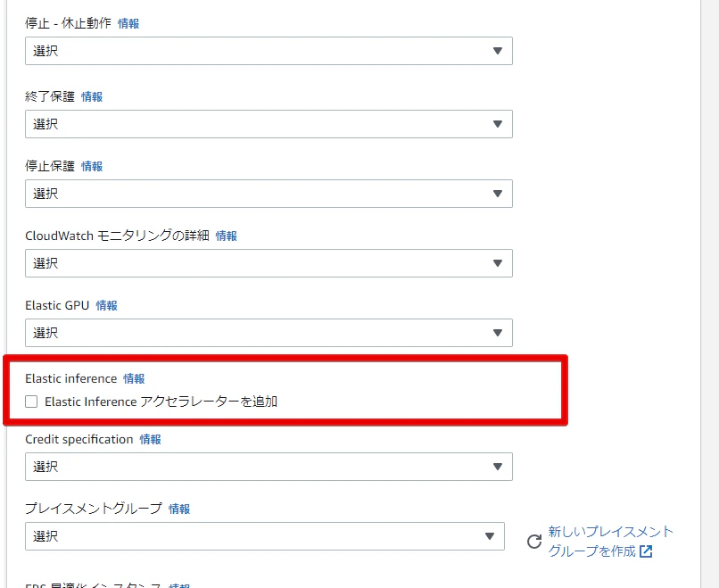Click 情報 link next to 終了保護
The width and height of the screenshot is (719, 588).
[92, 96]
